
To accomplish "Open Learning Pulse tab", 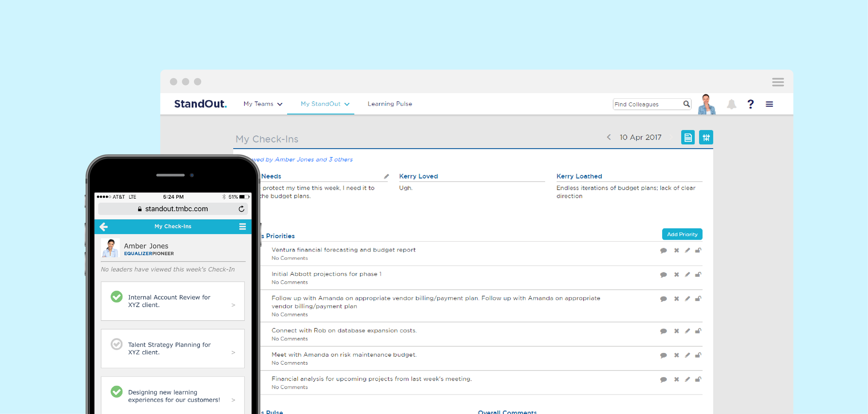I will (390, 104).
